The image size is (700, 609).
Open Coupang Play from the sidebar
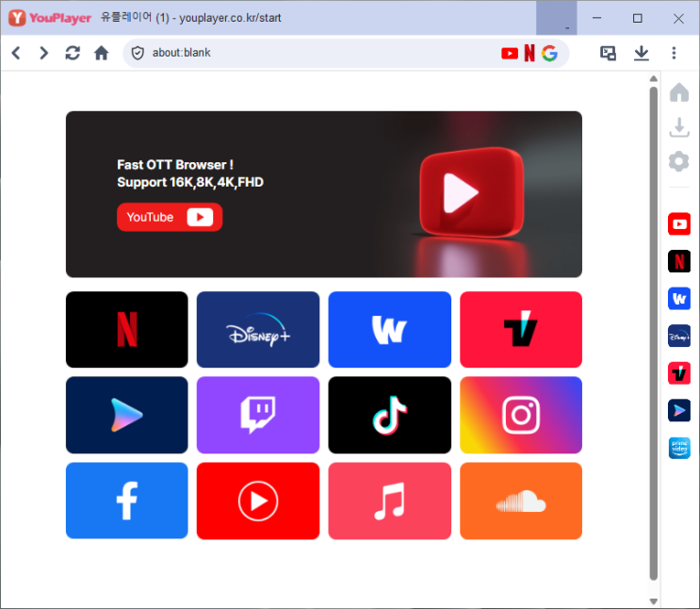point(679,410)
